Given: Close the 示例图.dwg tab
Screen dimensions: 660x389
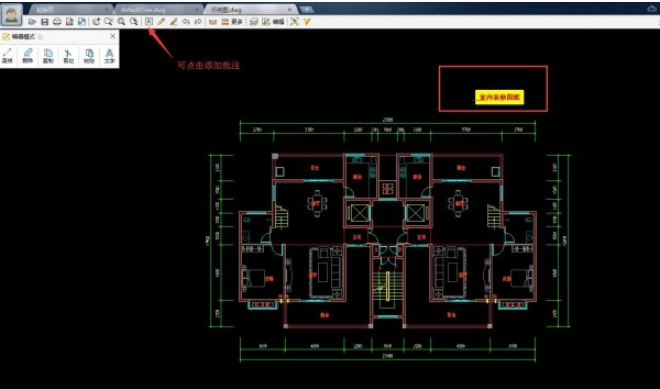Looking at the screenshot, I should [290, 9].
